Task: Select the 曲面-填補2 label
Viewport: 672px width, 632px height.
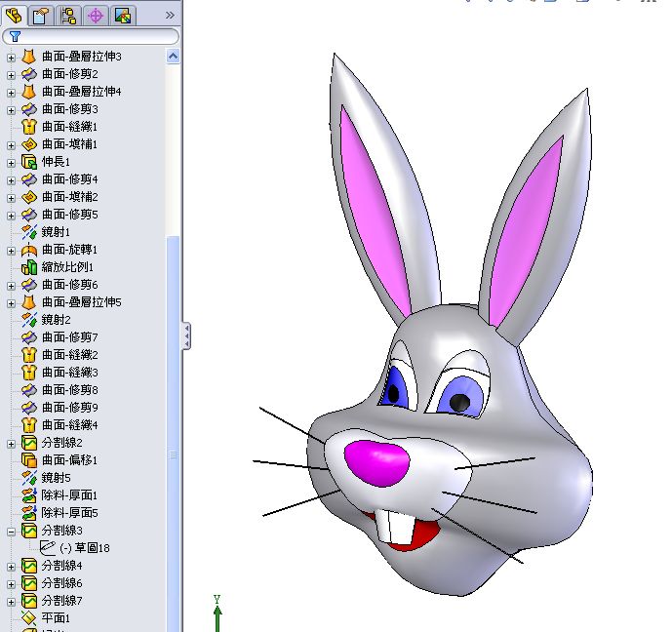Action: 70,197
